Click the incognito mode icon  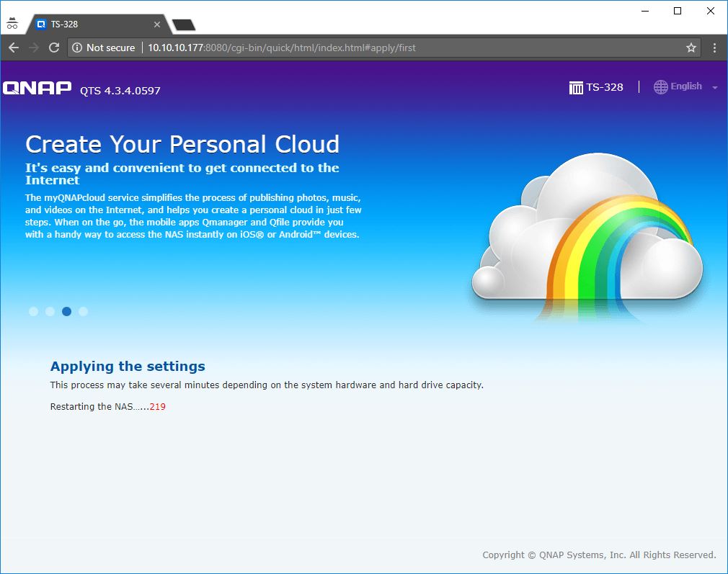pyautogui.click(x=12, y=23)
